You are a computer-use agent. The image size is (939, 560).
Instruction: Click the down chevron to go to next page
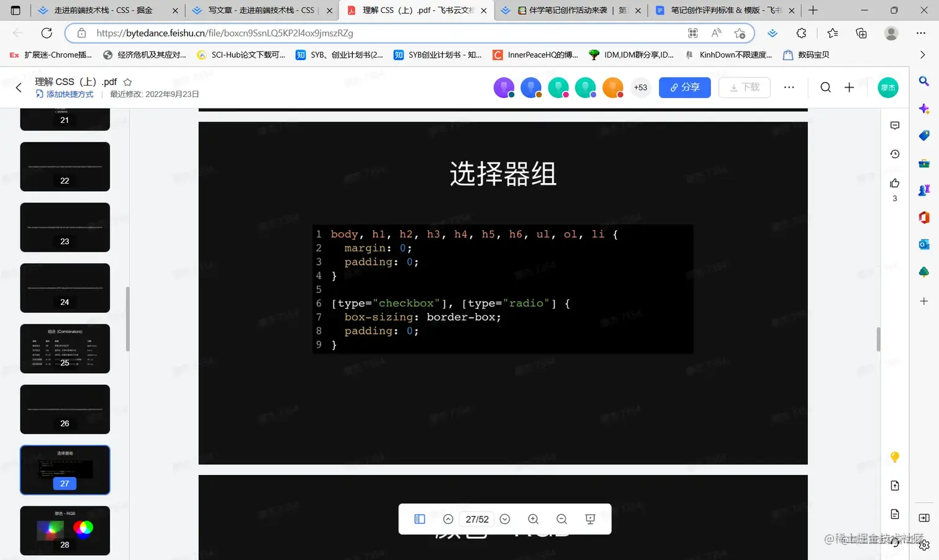504,519
